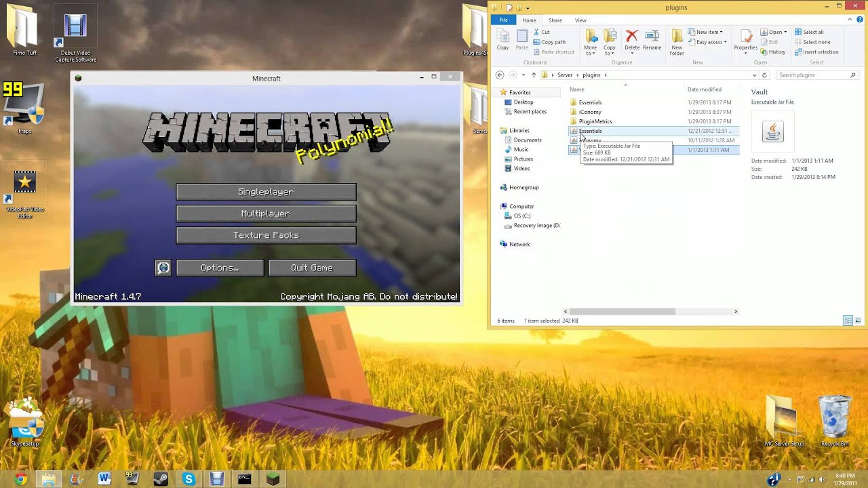868x488 pixels.
Task: Select the Essentials folder row
Action: [654, 102]
